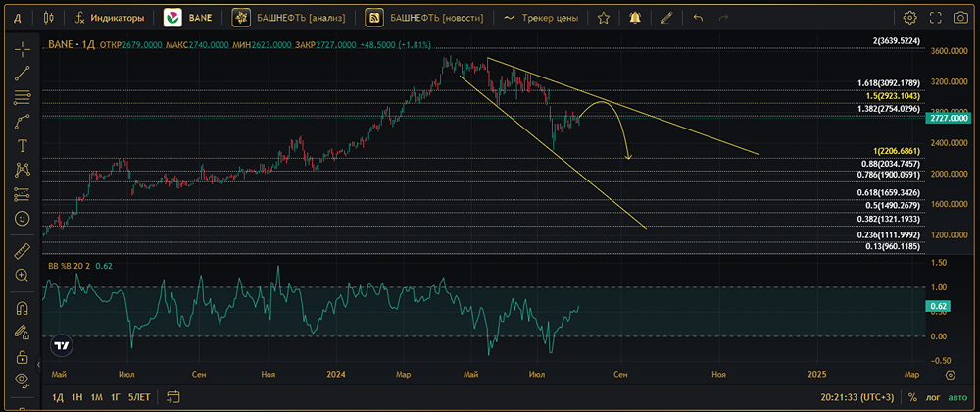Toggle lock all drawings
The height and width of the screenshot is (412, 980).
click(22, 355)
